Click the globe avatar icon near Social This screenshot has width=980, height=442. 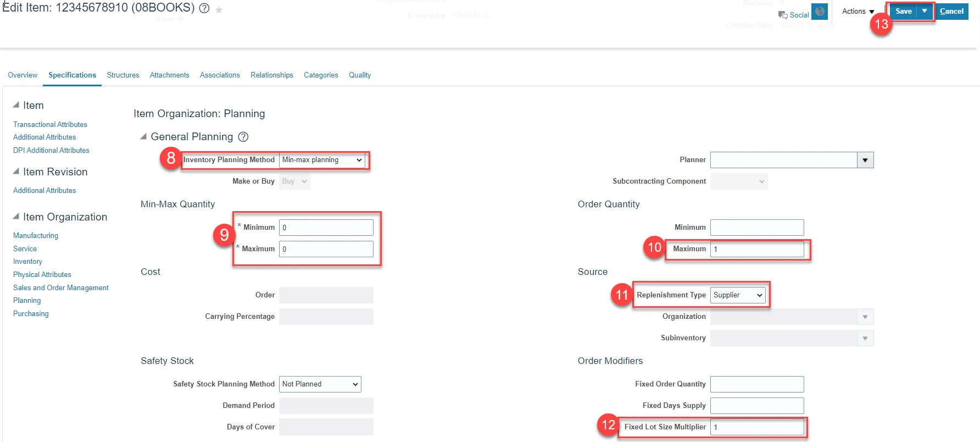(x=819, y=12)
